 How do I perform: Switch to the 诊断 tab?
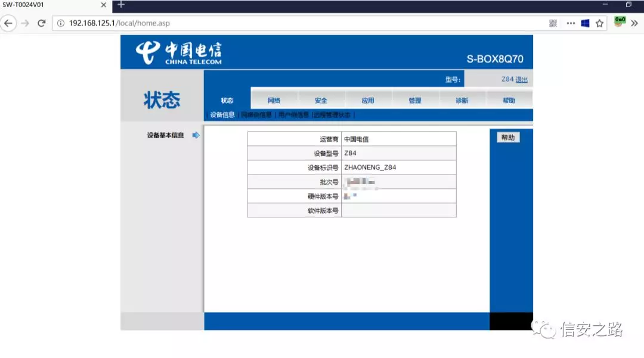(462, 100)
